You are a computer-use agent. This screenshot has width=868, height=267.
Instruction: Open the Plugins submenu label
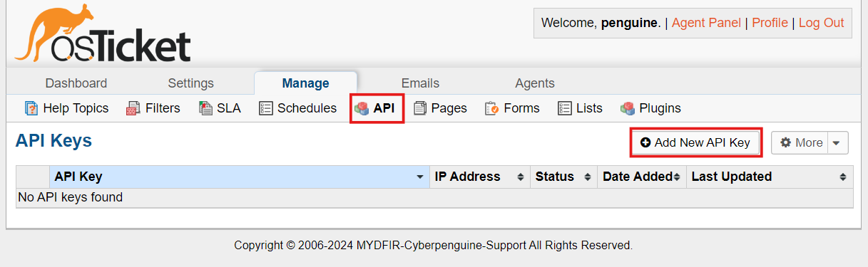pyautogui.click(x=660, y=108)
